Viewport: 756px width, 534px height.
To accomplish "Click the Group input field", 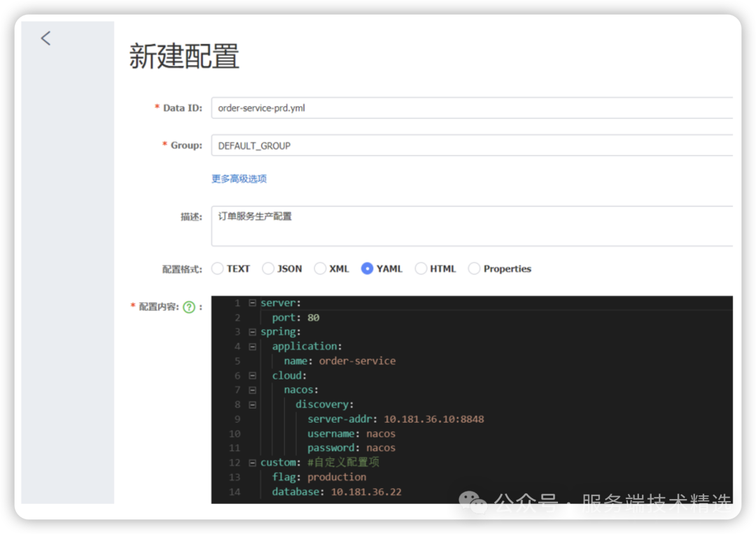I will click(472, 146).
